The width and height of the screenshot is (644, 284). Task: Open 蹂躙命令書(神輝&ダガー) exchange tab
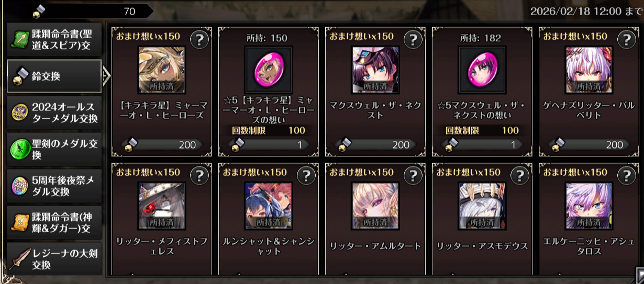click(x=54, y=222)
